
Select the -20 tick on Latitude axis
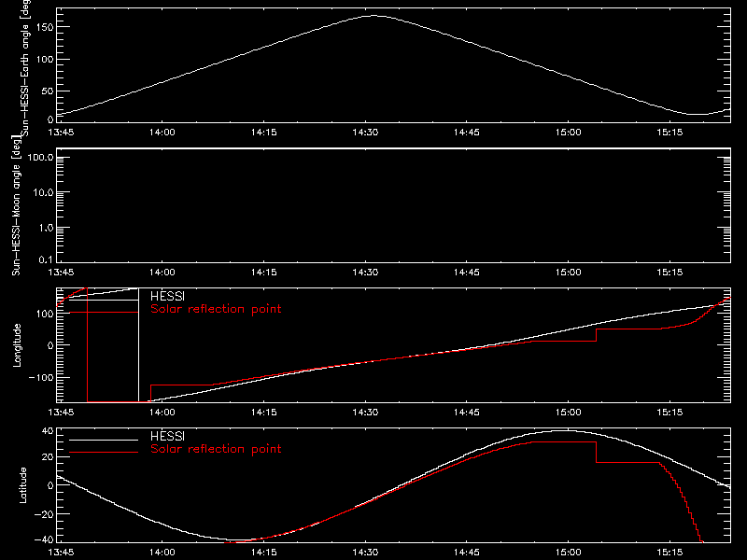coord(44,514)
